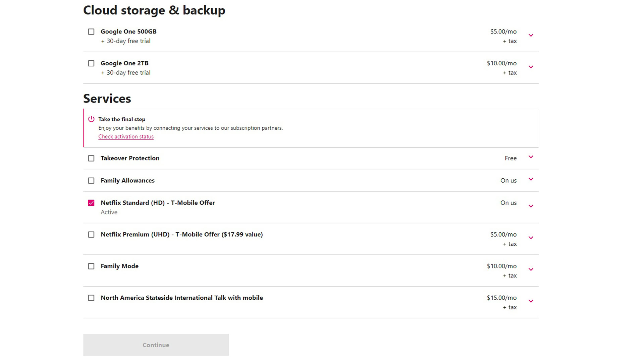The height and width of the screenshot is (362, 644).
Task: Expand Family Allowances dropdown
Action: coord(530,180)
